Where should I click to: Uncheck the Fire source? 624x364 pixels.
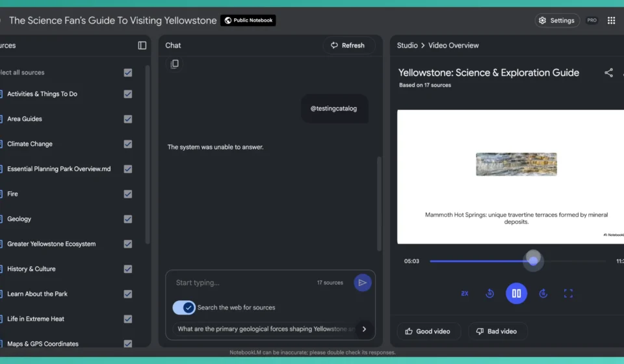pos(128,194)
